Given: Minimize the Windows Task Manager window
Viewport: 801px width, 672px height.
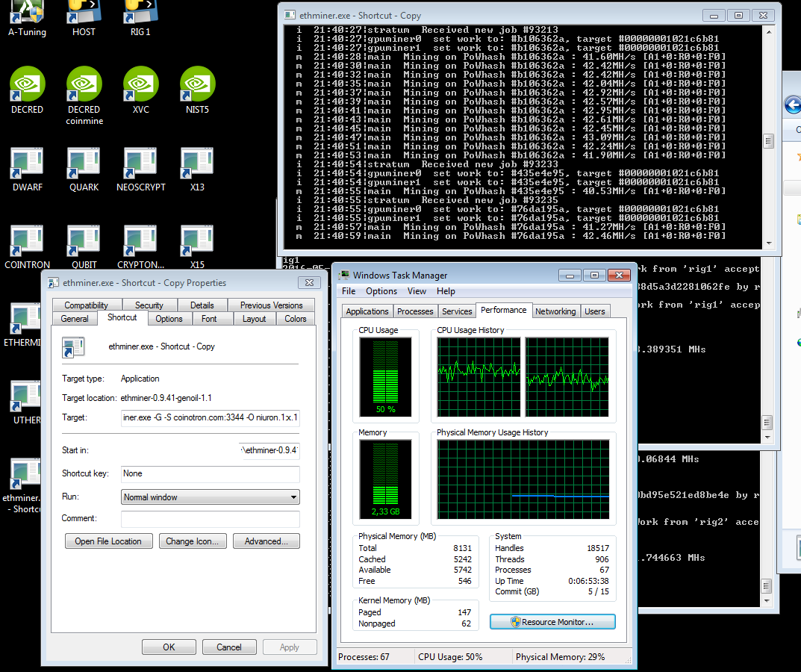Looking at the screenshot, I should coord(570,276).
